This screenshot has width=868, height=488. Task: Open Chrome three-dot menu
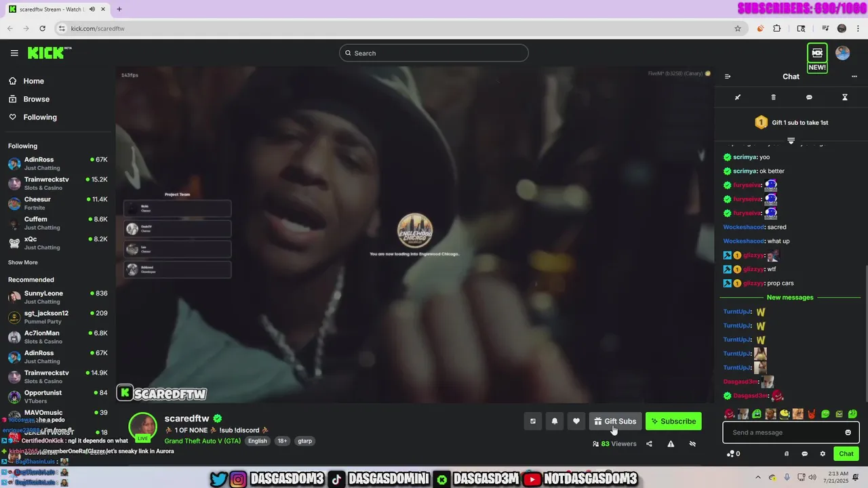(857, 28)
